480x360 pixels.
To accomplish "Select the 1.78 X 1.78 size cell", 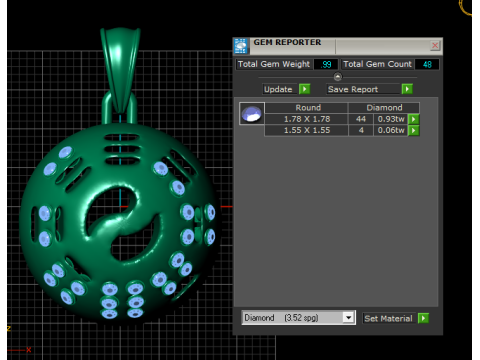I will click(307, 119).
